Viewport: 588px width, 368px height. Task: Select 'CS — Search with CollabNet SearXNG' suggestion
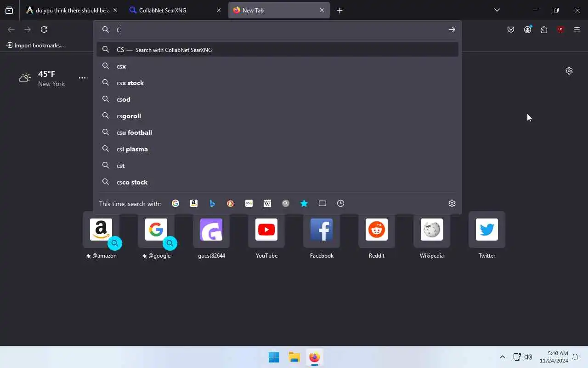coord(277,50)
